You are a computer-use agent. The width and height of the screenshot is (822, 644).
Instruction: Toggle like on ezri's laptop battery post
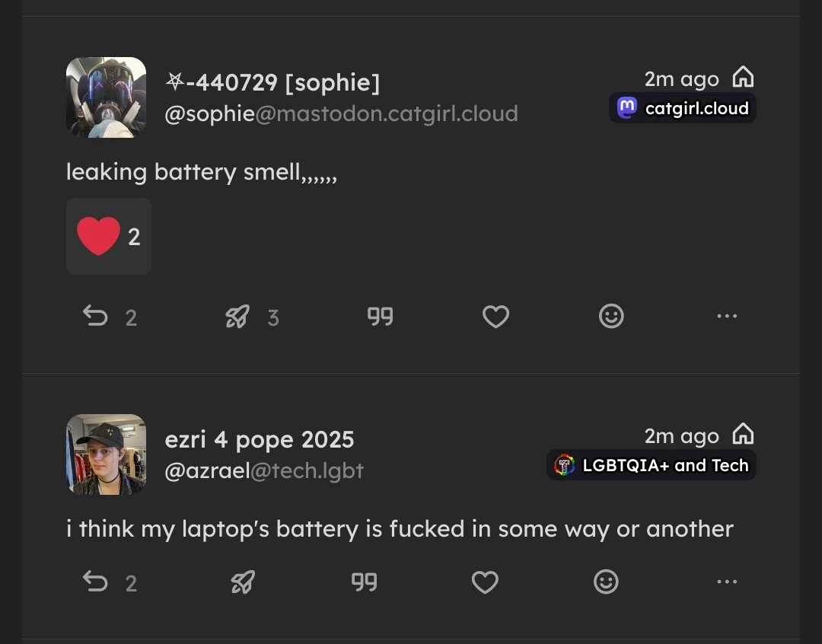pyautogui.click(x=485, y=582)
